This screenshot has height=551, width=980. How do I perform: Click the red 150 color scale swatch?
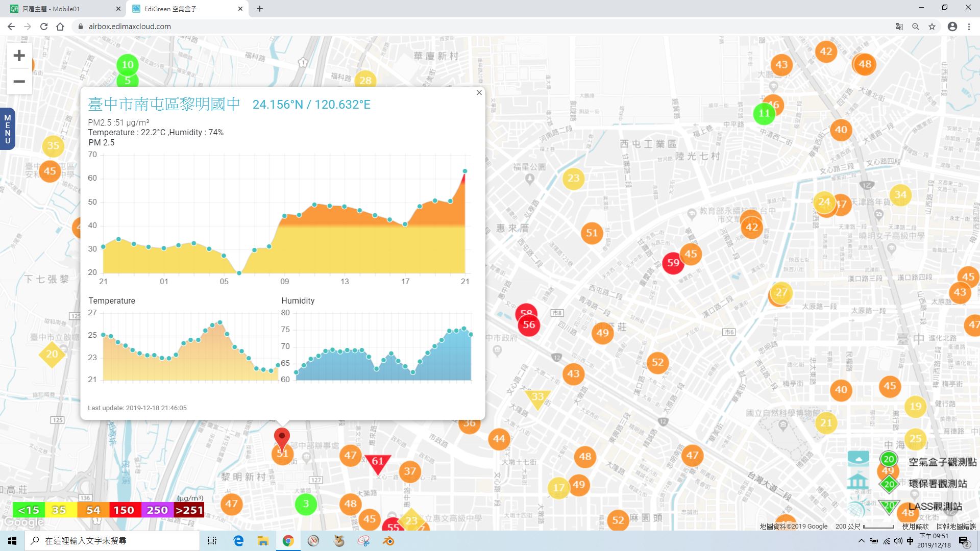point(125,510)
